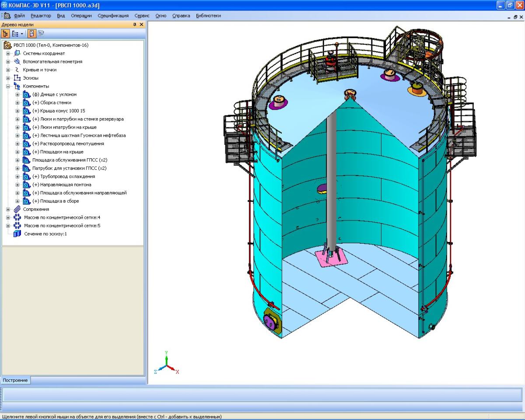The height and width of the screenshot is (420, 525).
Task: Switch to the Построение tab
Action: 15,380
